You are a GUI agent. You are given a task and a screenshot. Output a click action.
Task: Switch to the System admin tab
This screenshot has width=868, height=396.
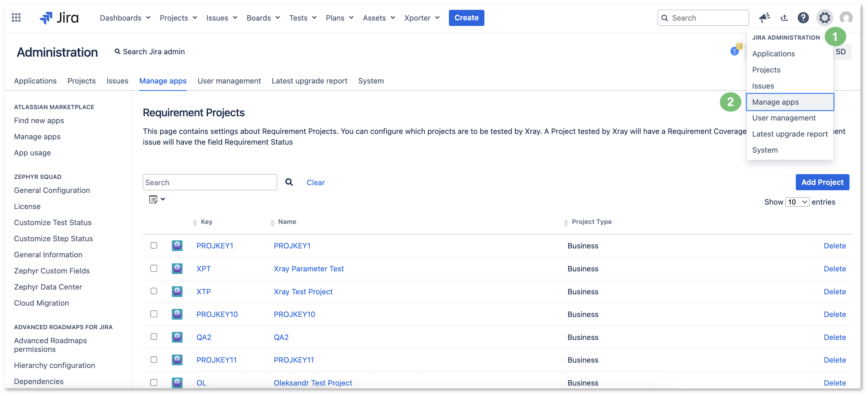pyautogui.click(x=371, y=81)
